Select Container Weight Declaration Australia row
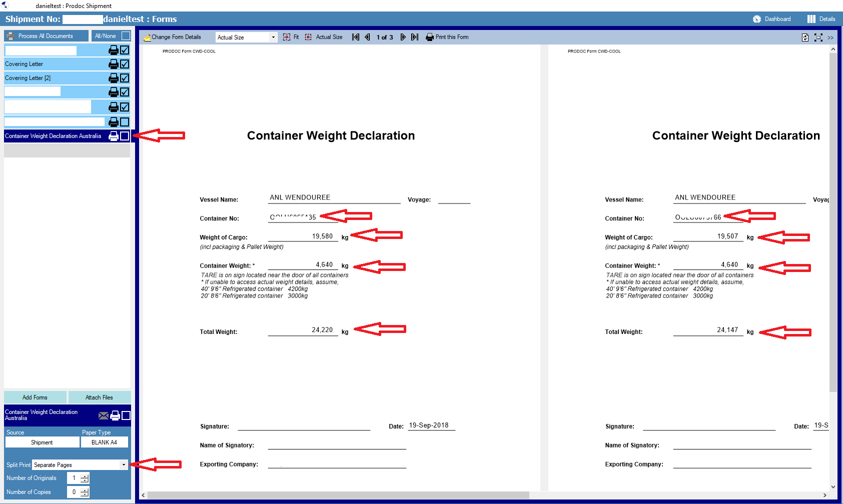Image resolution: width=843 pixels, height=504 pixels. (67, 136)
